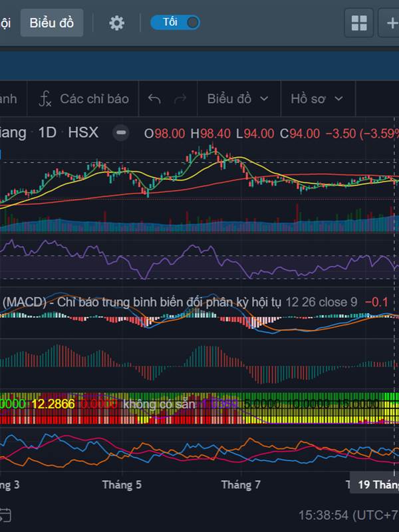The height and width of the screenshot is (532, 399).
Task: Expand the Biểu đồ dropdown
Action: click(238, 98)
